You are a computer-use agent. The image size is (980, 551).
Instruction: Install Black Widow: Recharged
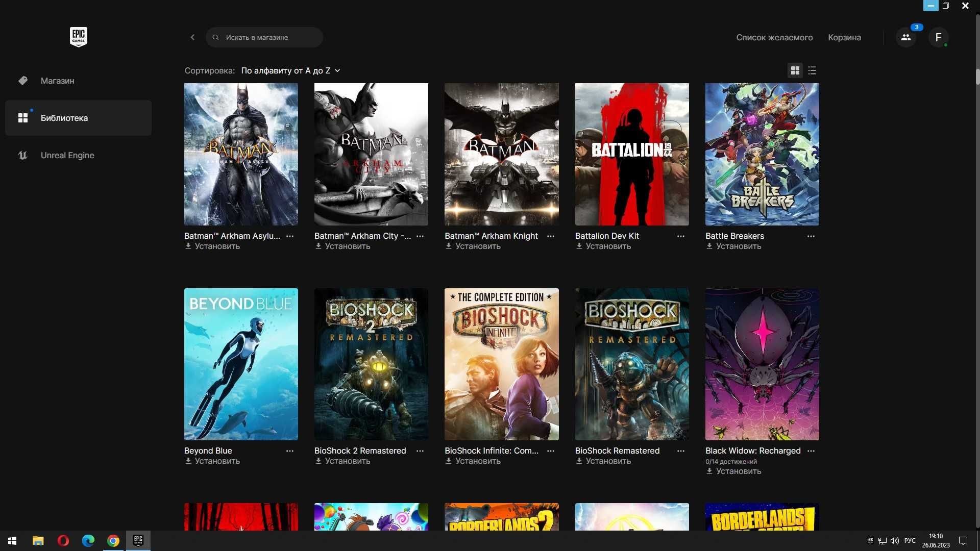click(x=733, y=471)
